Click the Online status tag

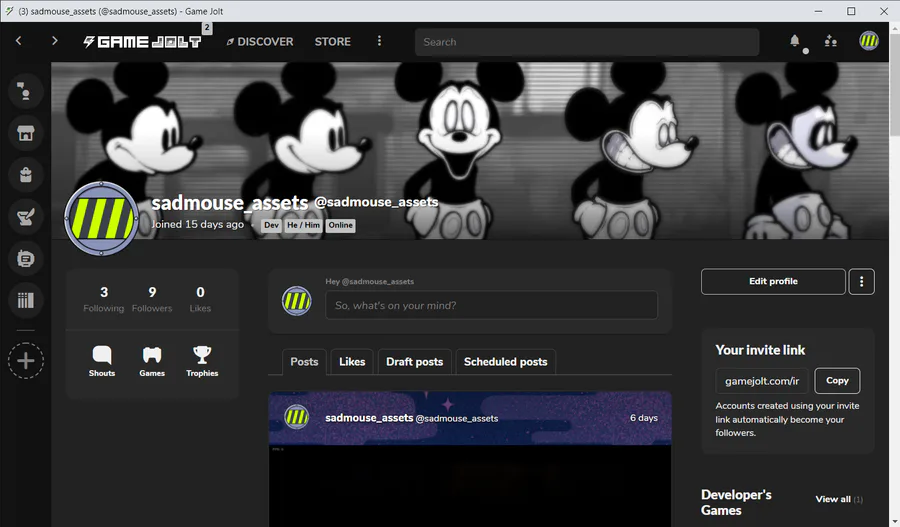[x=340, y=225]
